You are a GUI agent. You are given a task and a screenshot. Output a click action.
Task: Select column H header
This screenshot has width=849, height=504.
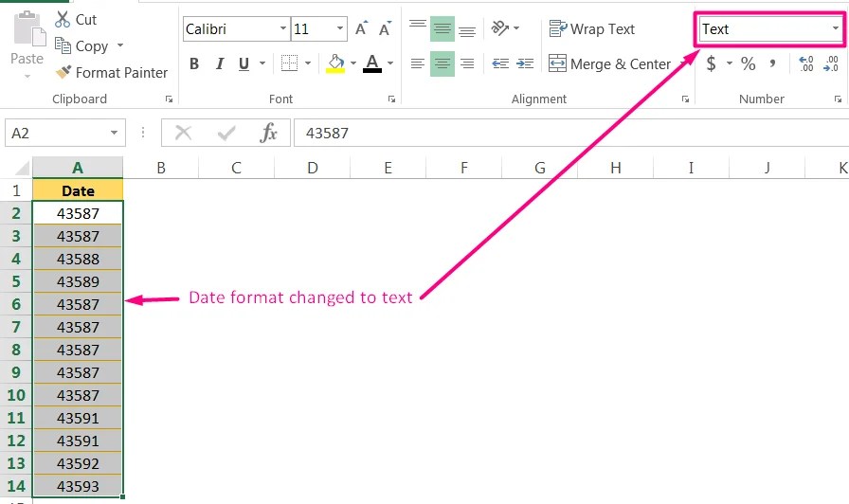(x=616, y=168)
